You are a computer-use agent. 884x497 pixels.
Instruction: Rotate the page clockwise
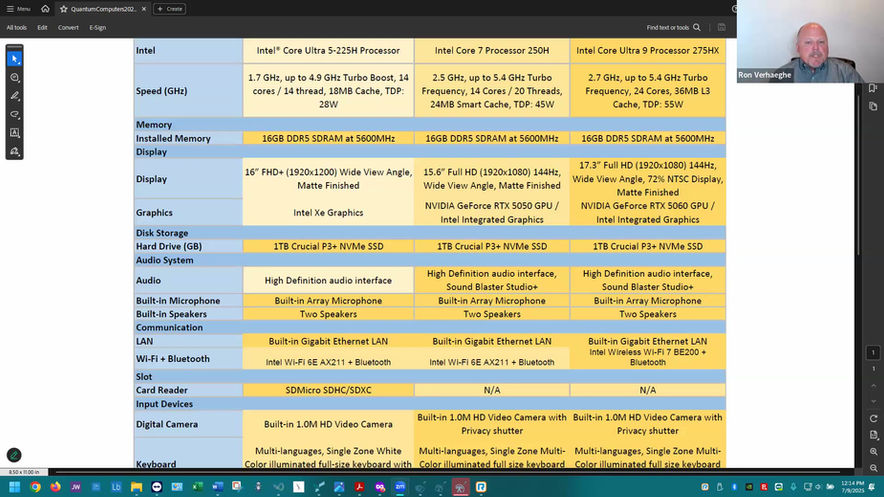point(873,419)
